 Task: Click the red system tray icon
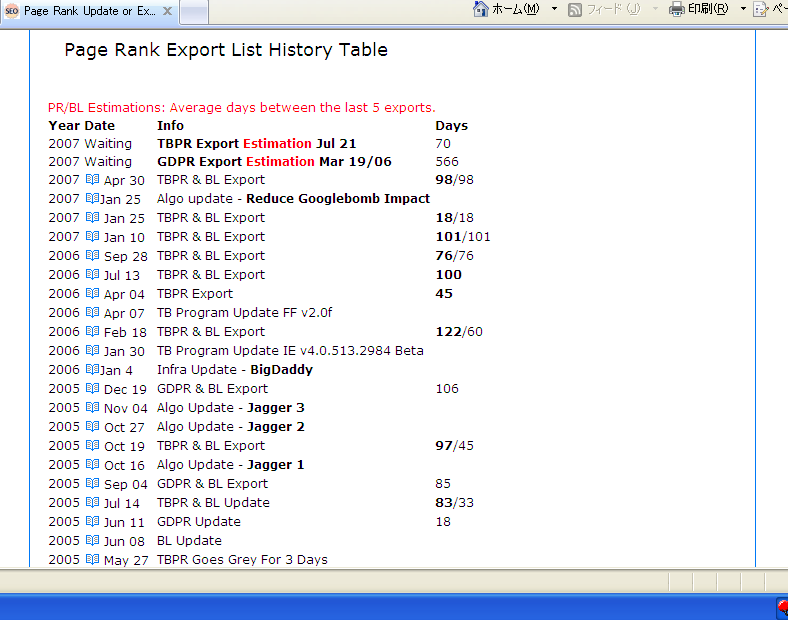[782, 608]
